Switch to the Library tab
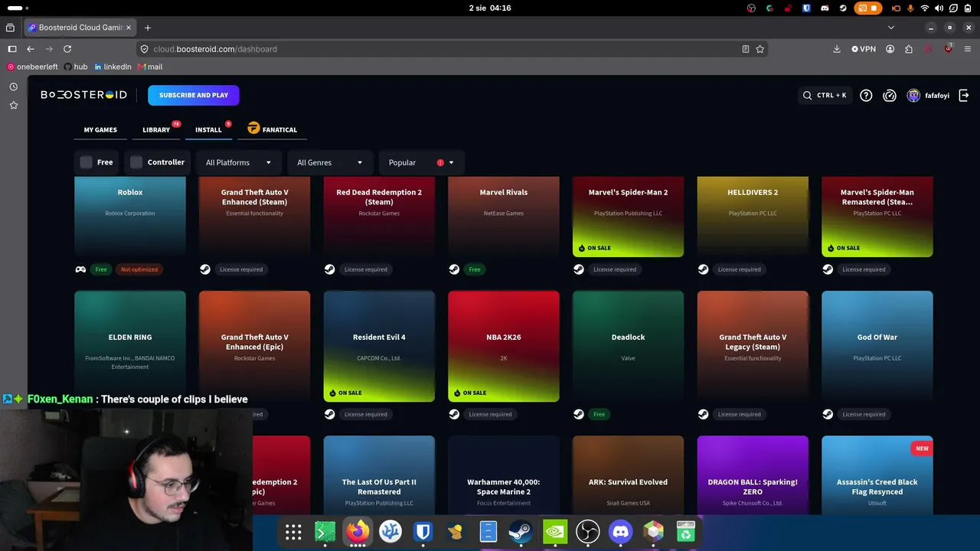 [x=156, y=130]
